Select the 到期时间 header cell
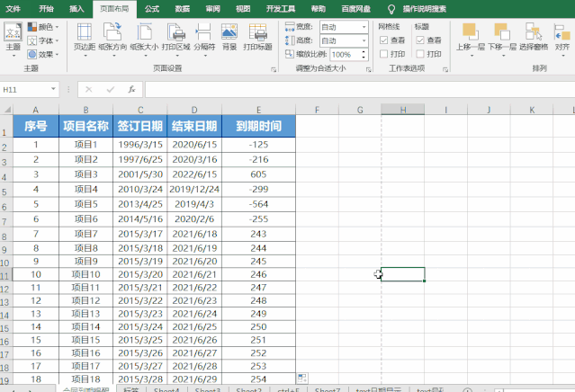 [258, 126]
